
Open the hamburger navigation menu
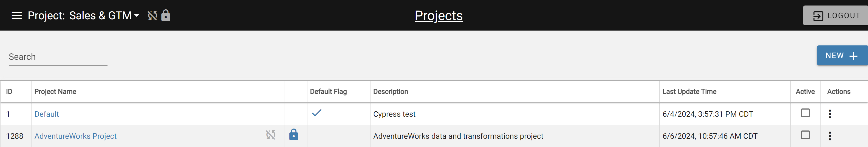tap(16, 15)
